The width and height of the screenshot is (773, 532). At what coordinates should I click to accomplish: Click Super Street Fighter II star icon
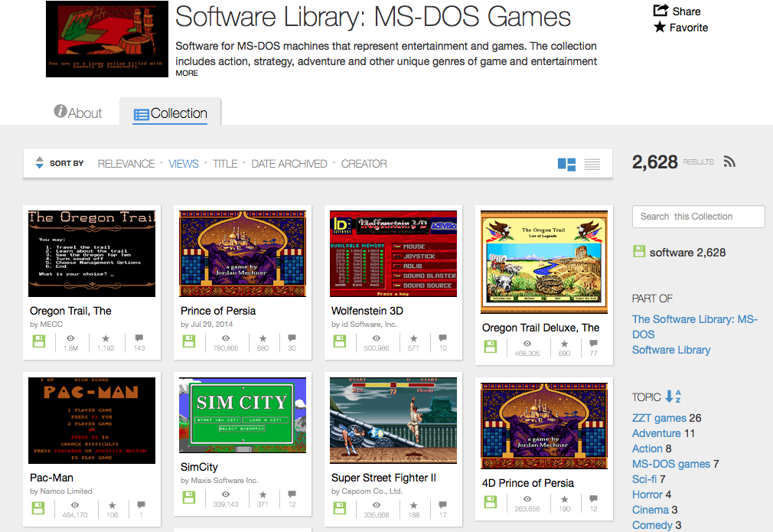[x=413, y=505]
